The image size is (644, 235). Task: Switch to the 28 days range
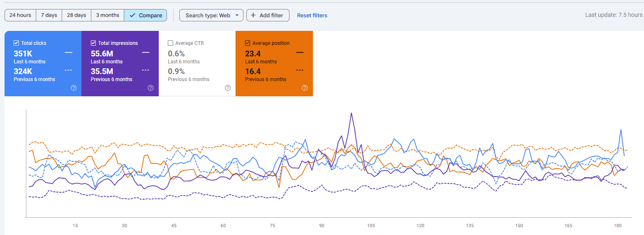pos(76,15)
